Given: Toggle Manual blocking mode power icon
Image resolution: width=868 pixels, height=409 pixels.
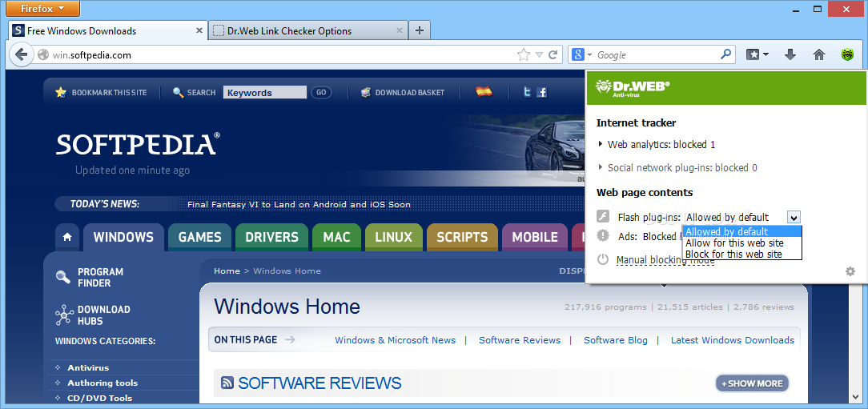Looking at the screenshot, I should pos(603,259).
